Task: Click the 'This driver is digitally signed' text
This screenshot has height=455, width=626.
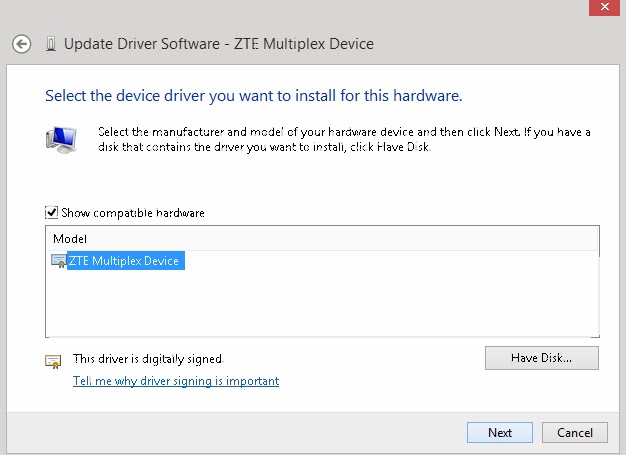Action: coord(148,358)
